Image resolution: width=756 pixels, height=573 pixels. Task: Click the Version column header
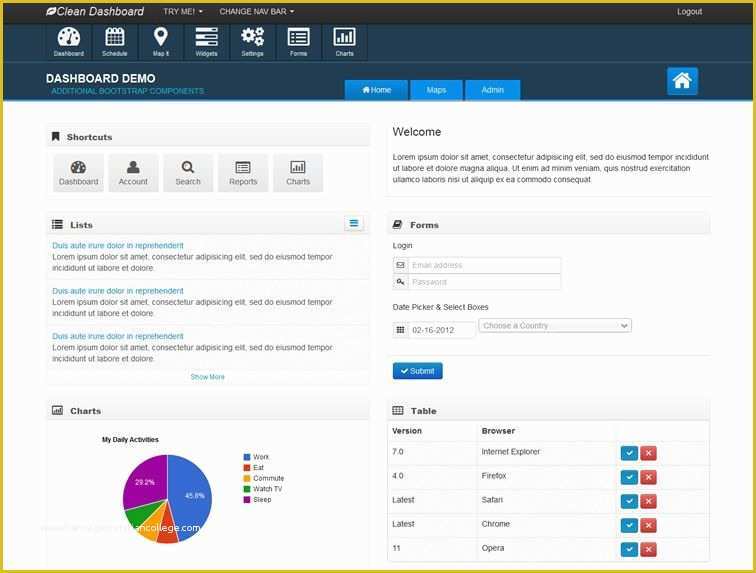pyautogui.click(x=407, y=431)
